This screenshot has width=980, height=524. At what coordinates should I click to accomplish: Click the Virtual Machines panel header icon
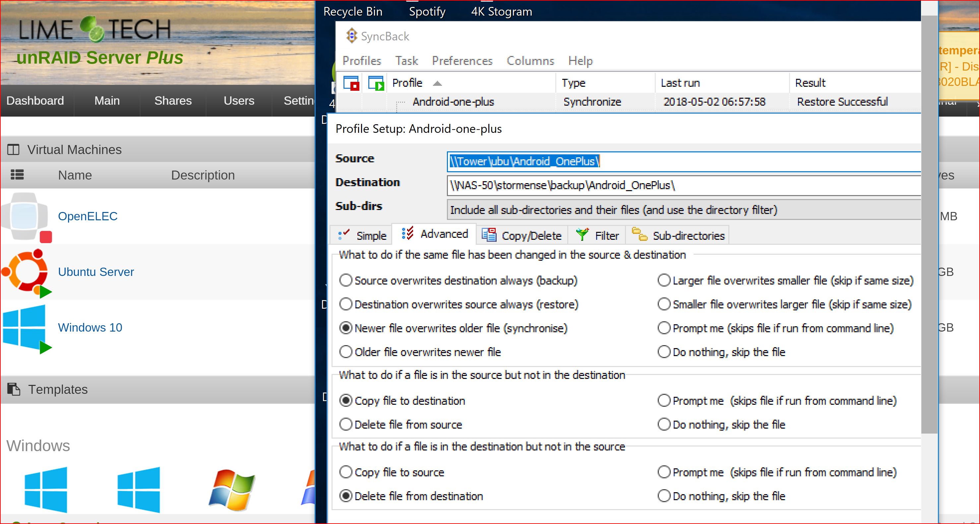pyautogui.click(x=13, y=149)
